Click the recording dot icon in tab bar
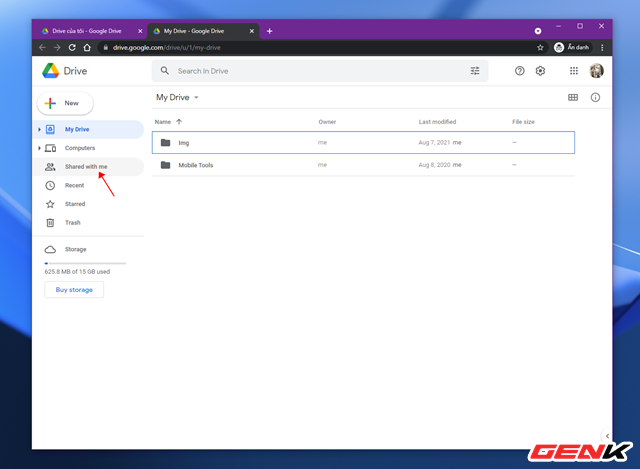The image size is (640, 469). (x=538, y=31)
